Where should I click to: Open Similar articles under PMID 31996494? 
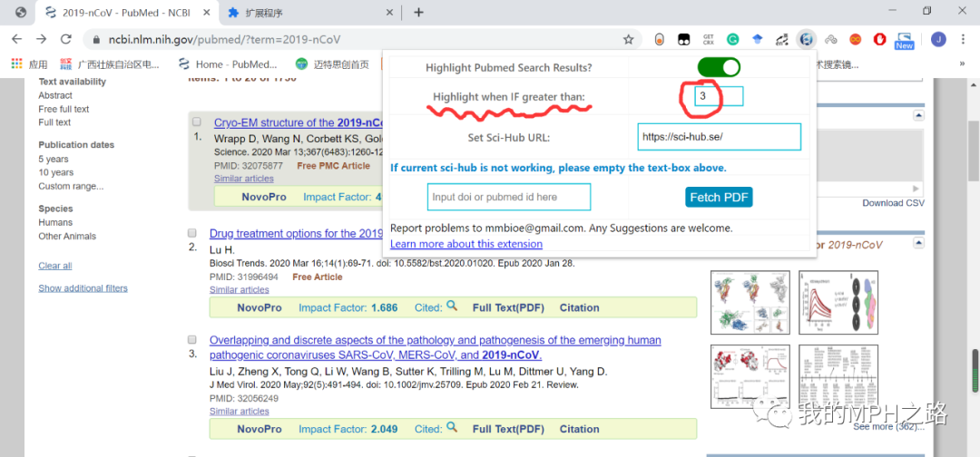click(240, 289)
